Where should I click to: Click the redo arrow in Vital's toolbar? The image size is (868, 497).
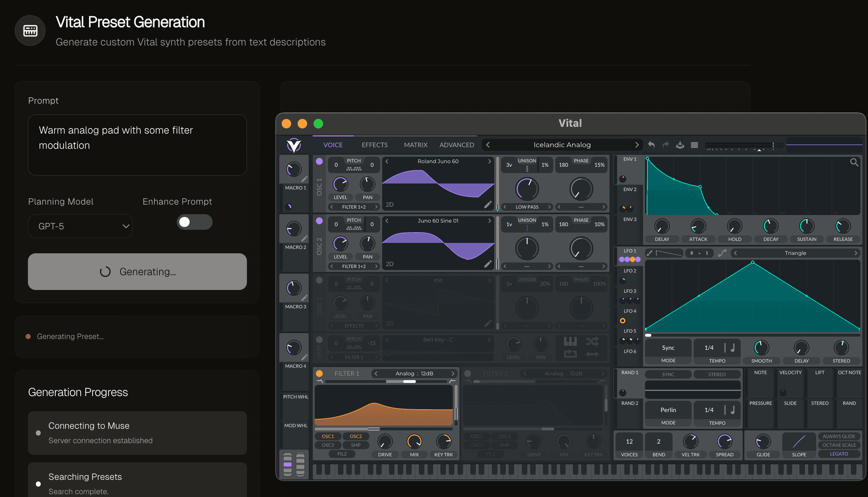(x=665, y=145)
